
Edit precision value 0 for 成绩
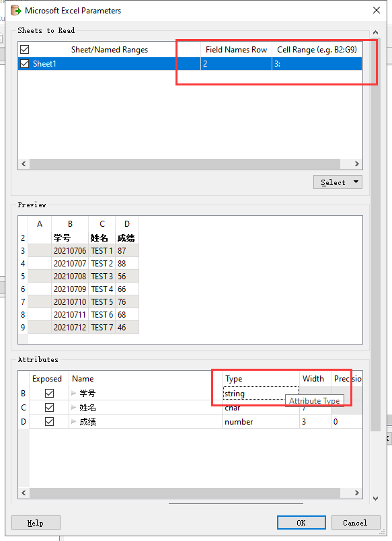tap(346, 422)
